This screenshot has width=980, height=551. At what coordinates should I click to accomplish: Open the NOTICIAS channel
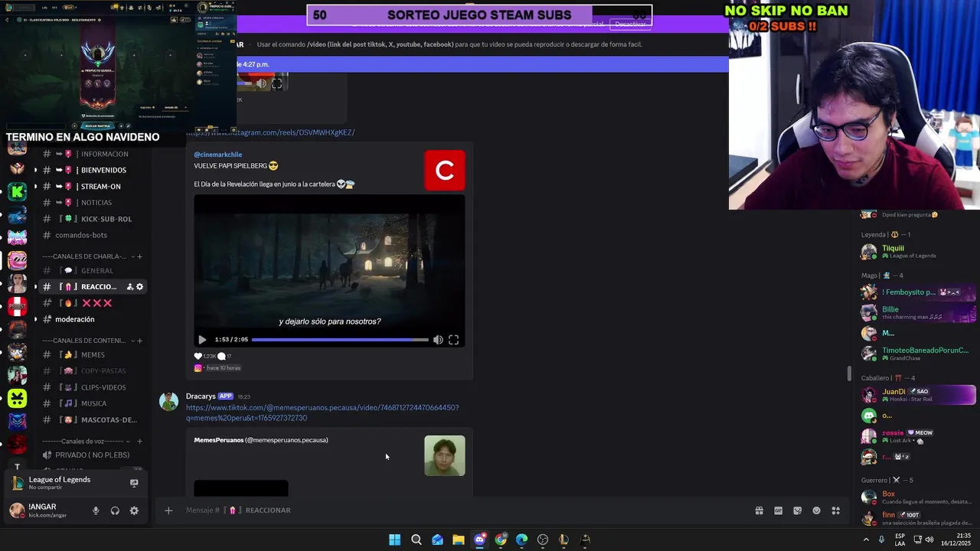pos(91,203)
